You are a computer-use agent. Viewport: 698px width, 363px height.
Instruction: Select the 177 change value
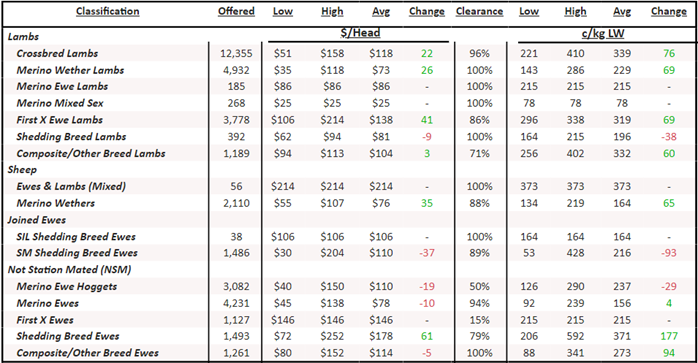tap(669, 336)
